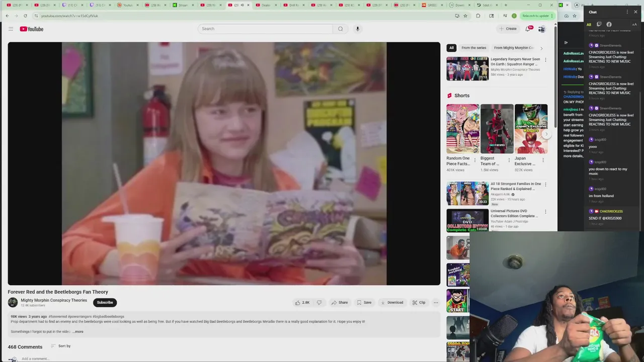
Task: Select the All filter in Chat panel
Action: coord(589,24)
